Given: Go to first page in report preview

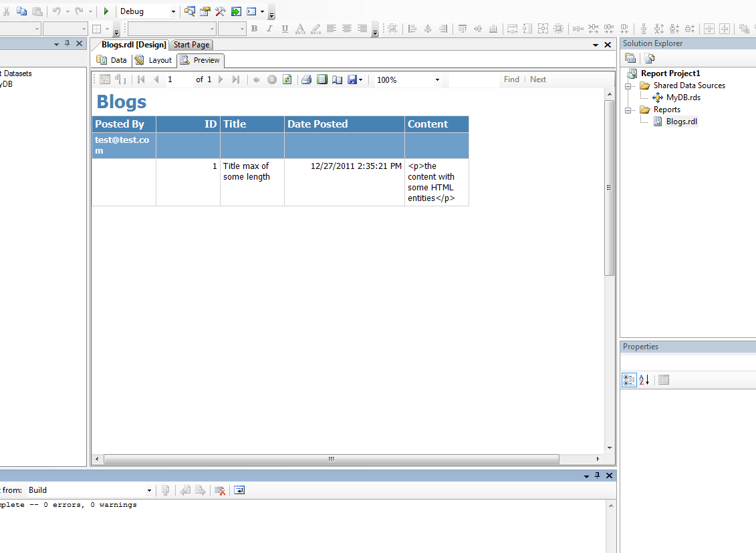Looking at the screenshot, I should pyautogui.click(x=141, y=79).
